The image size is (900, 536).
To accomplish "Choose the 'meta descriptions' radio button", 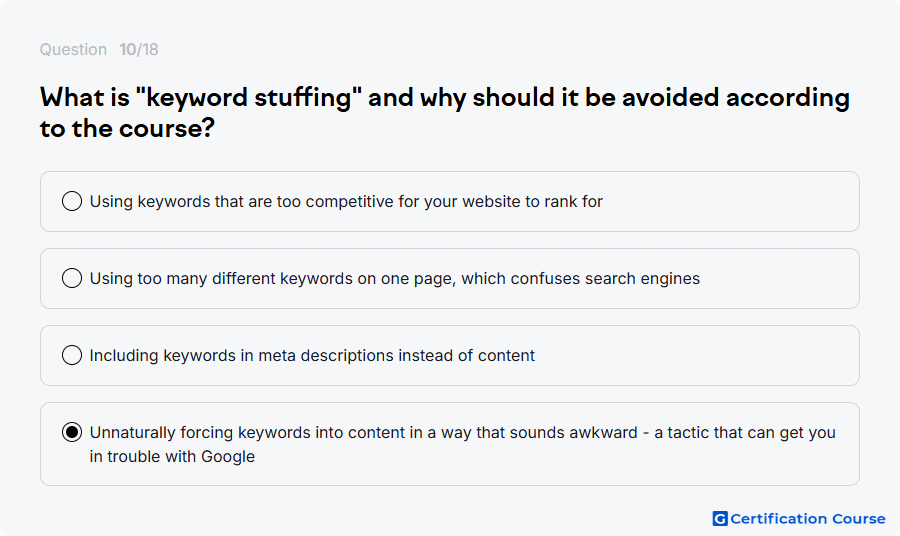I will point(72,355).
